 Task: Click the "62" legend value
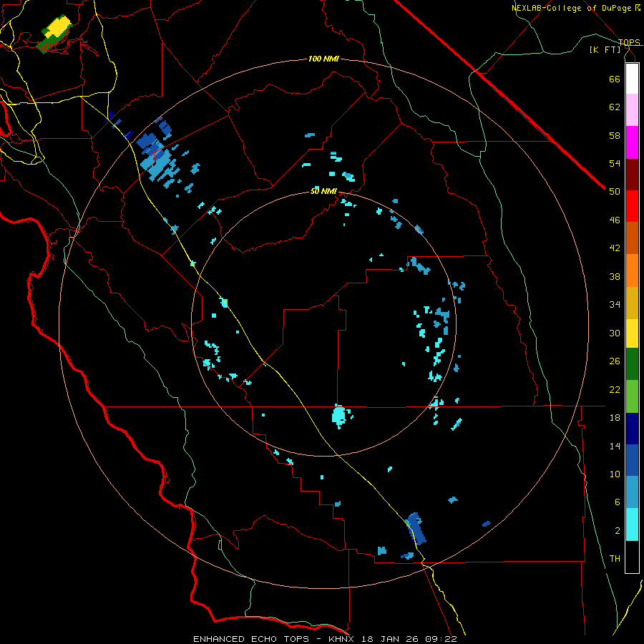[615, 107]
